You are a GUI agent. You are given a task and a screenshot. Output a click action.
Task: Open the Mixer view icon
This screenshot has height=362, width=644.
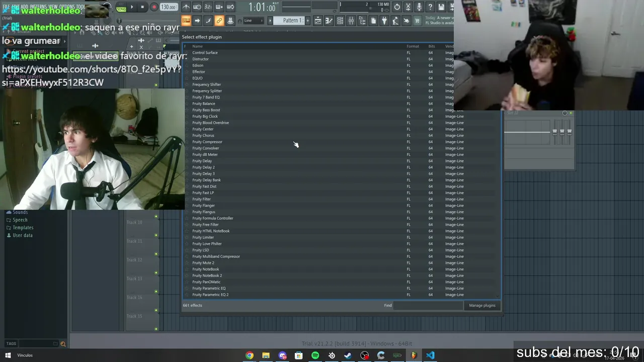[351, 21]
